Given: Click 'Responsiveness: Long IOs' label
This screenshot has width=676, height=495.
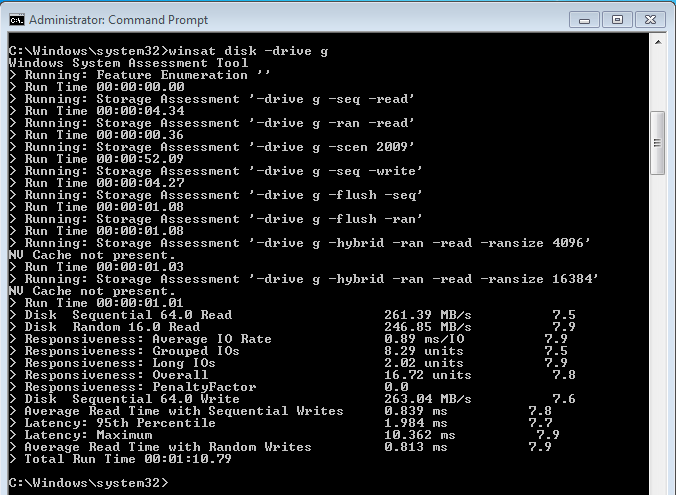Looking at the screenshot, I should pos(120,363).
